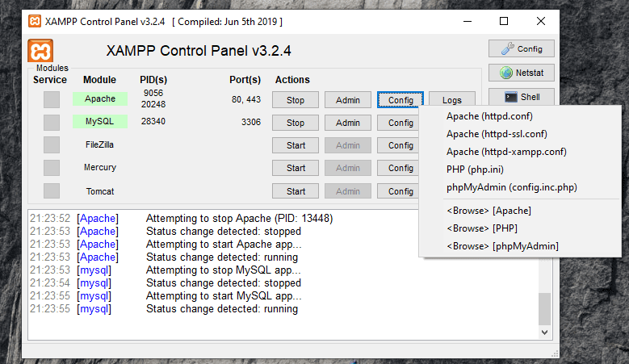Stop the MySQL module
The width and height of the screenshot is (629, 364).
point(296,123)
